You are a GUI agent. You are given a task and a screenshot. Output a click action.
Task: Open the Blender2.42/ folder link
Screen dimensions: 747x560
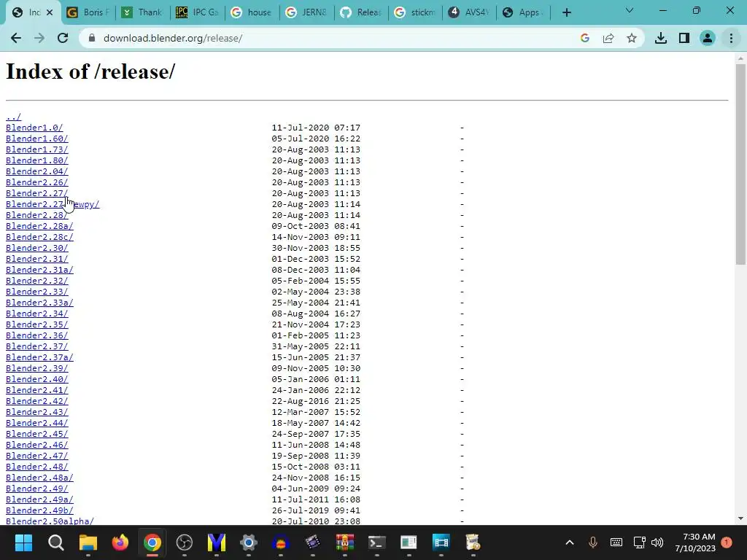[x=36, y=402]
